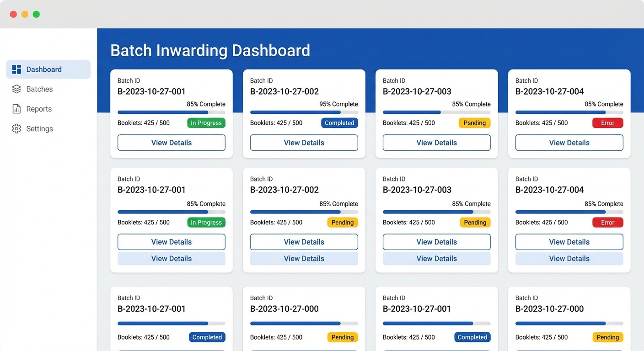Click the misspelled Psnding badge on batch 003
Image resolution: width=644 pixels, height=351 pixels.
click(x=474, y=122)
